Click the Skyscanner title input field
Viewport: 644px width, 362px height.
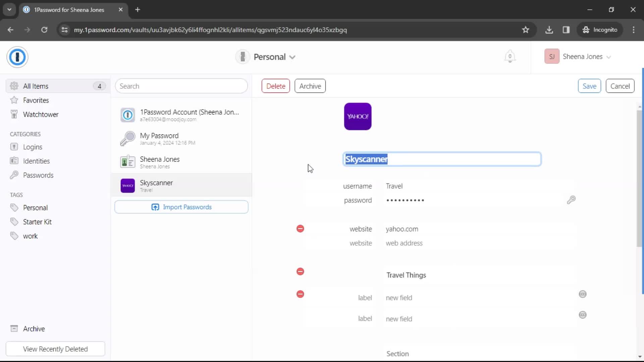(x=442, y=159)
